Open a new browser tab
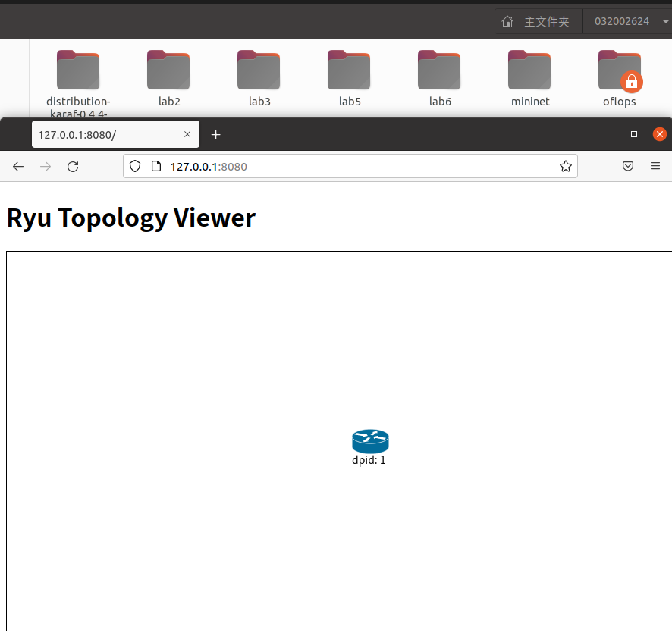Image resolution: width=672 pixels, height=642 pixels. point(216,135)
